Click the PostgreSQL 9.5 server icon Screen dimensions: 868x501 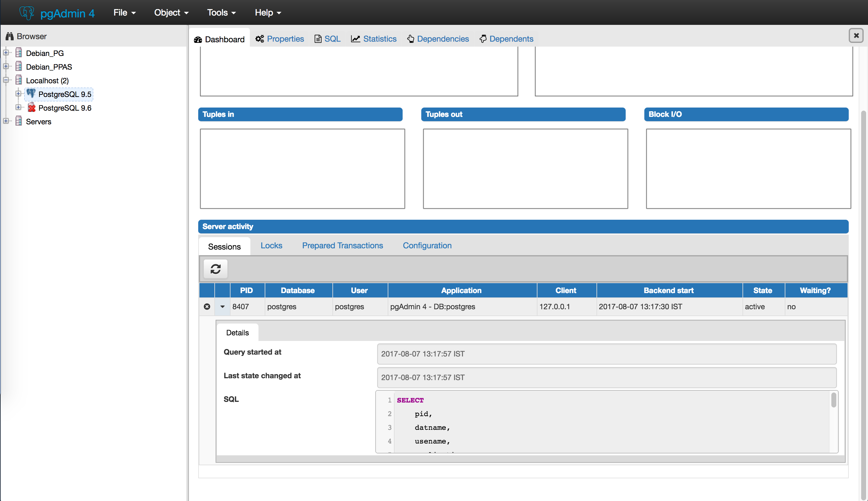click(x=31, y=94)
